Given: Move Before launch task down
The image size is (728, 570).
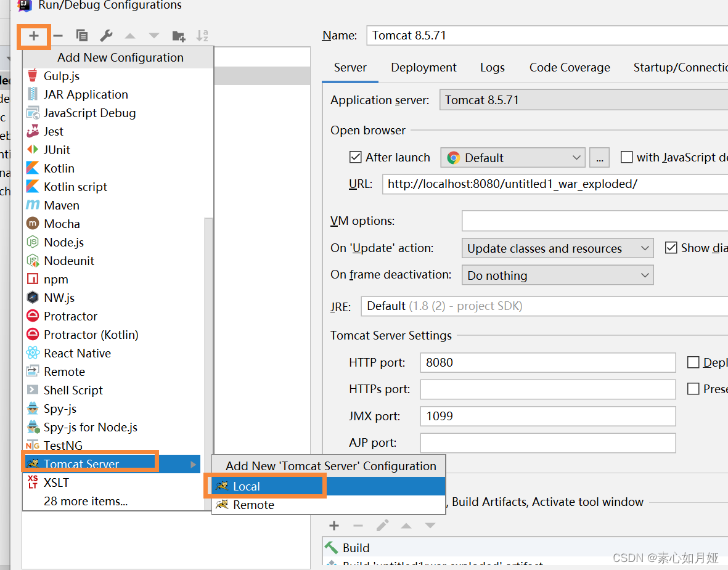Looking at the screenshot, I should [x=430, y=526].
